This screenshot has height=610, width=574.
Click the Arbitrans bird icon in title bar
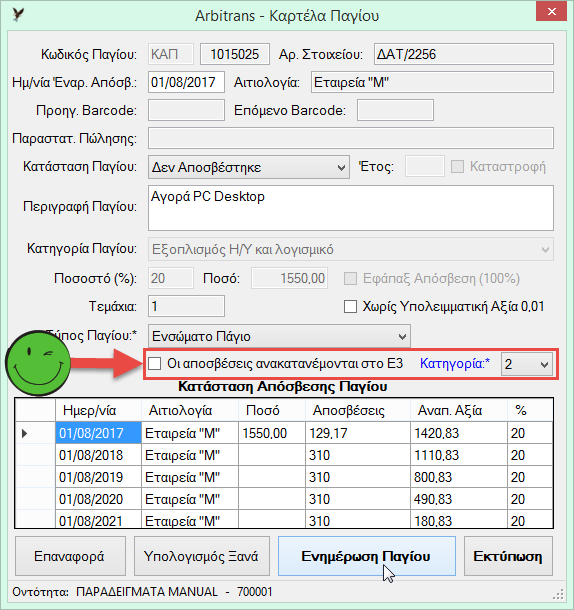(18, 15)
